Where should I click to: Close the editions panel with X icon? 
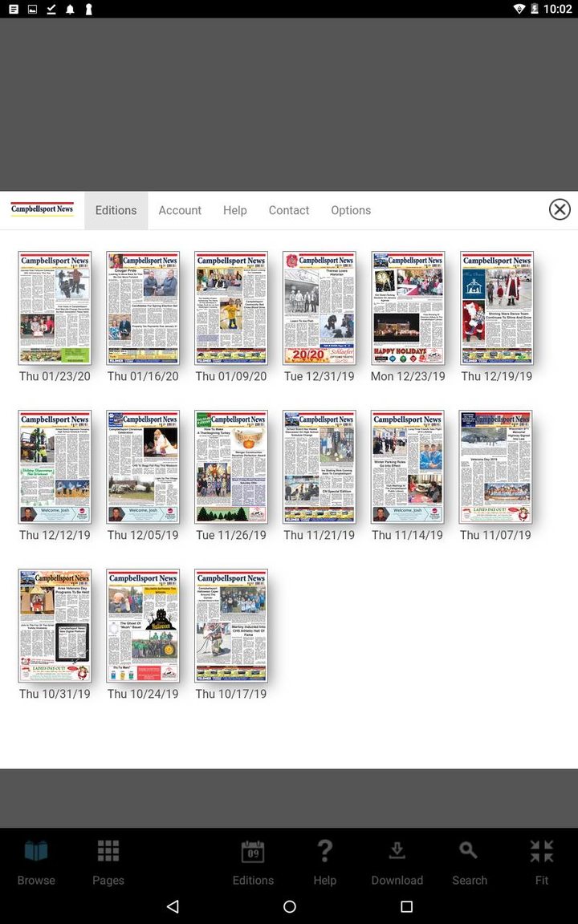tap(559, 209)
